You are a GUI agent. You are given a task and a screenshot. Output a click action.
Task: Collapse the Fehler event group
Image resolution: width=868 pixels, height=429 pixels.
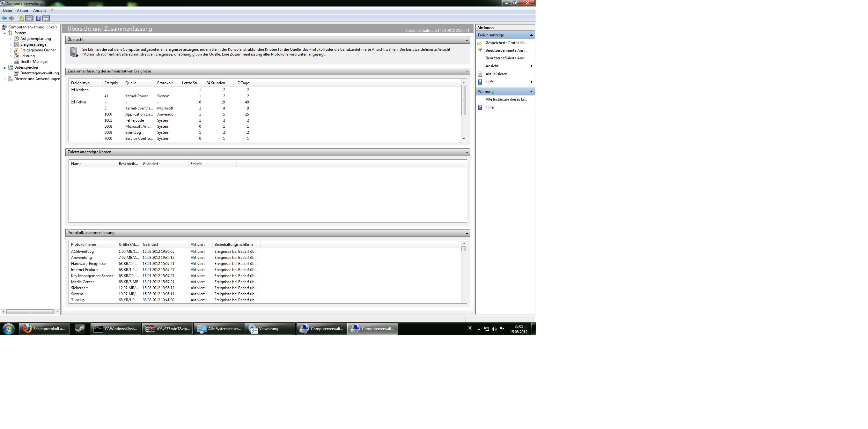click(73, 102)
